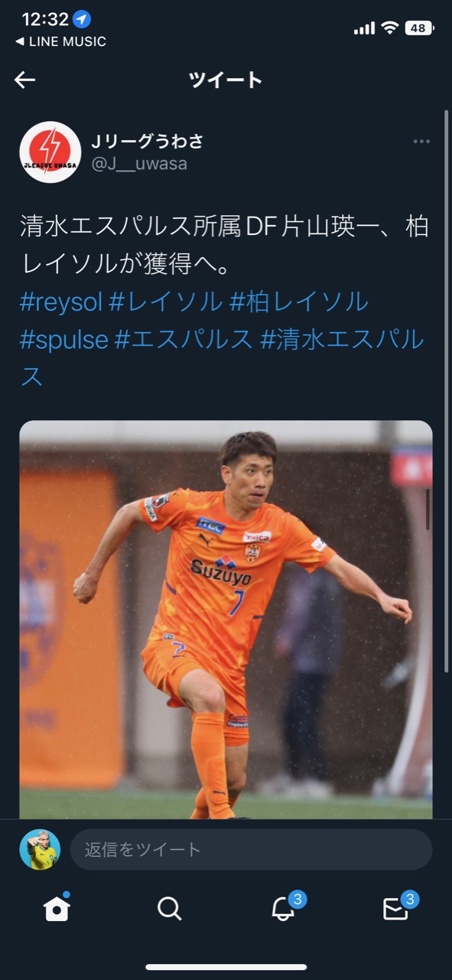Open the Search magnifier tab
The image size is (452, 980).
click(x=169, y=909)
